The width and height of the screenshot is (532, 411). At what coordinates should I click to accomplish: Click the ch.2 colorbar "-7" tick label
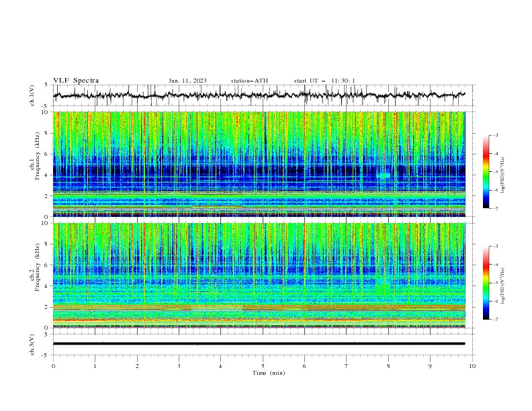[495, 320]
